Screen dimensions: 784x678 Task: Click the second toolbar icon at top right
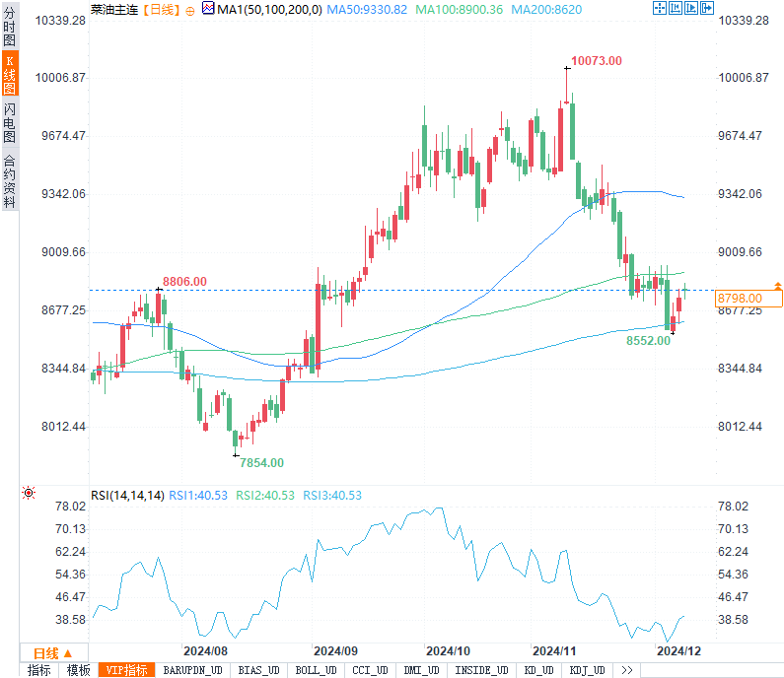tap(675, 9)
